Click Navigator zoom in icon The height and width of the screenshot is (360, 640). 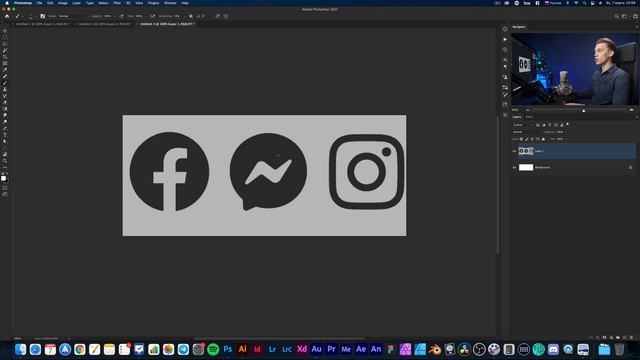631,110
